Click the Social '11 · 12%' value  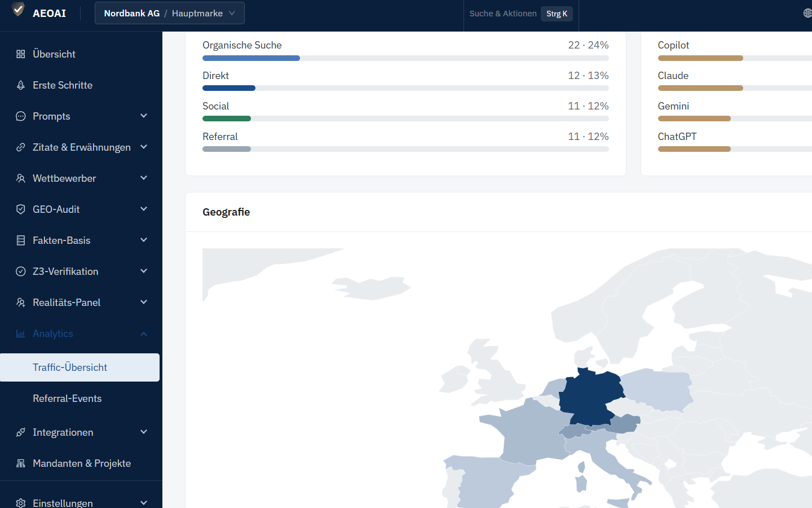point(588,106)
